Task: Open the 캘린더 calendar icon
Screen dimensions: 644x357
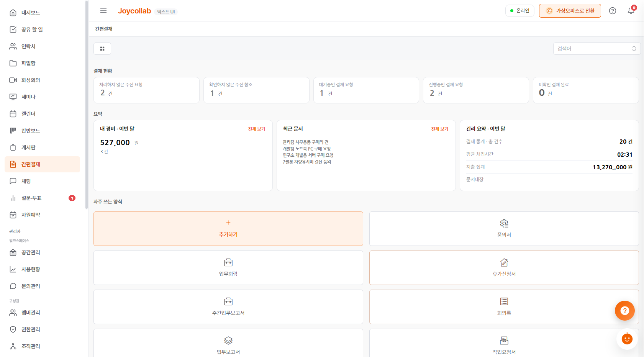Action: [13, 114]
